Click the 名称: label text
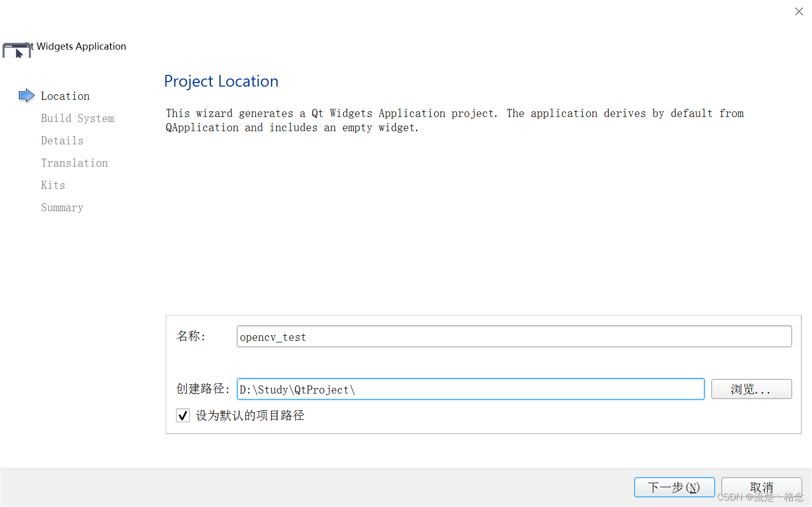This screenshot has height=507, width=812. point(191,336)
